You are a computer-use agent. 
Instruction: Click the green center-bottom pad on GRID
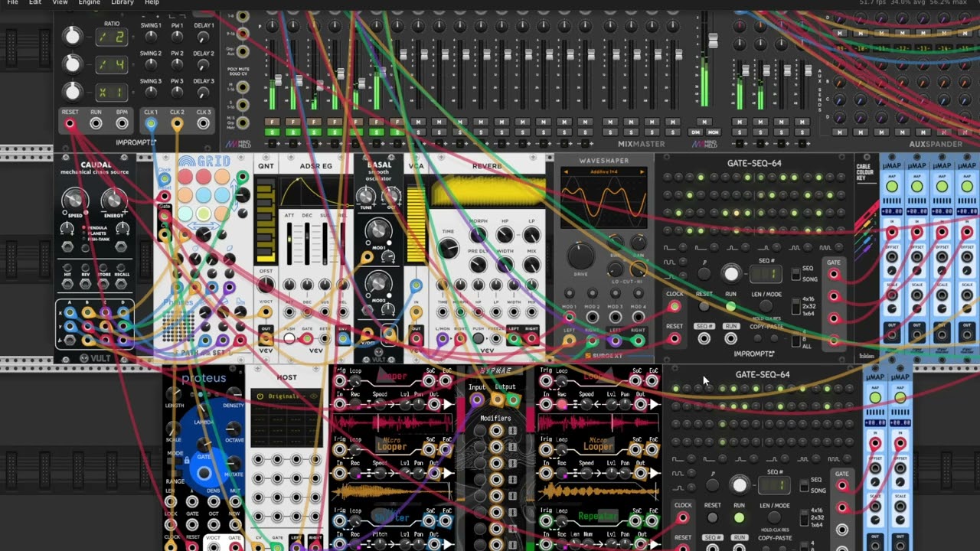point(204,214)
